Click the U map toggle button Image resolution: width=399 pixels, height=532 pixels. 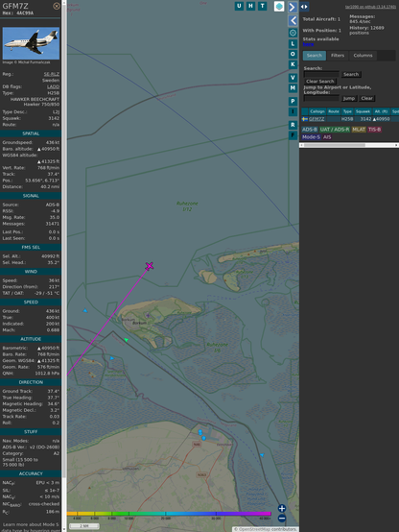(239, 6)
